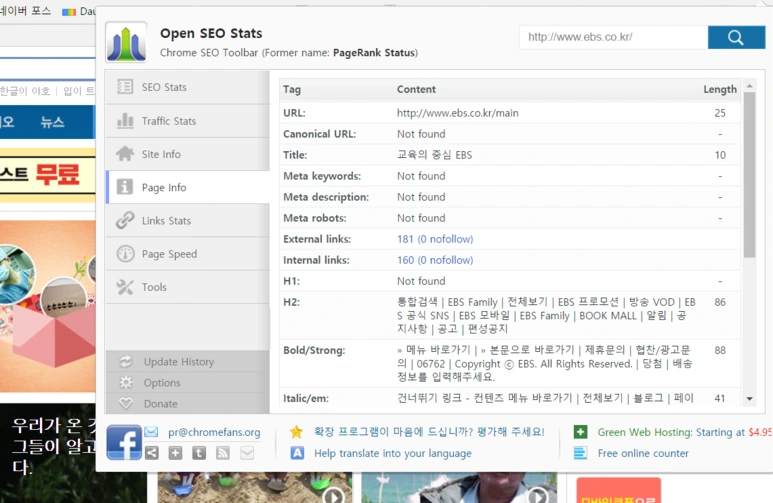This screenshot has width=773, height=503.
Task: Click the Update History refresh icon
Action: (x=126, y=361)
